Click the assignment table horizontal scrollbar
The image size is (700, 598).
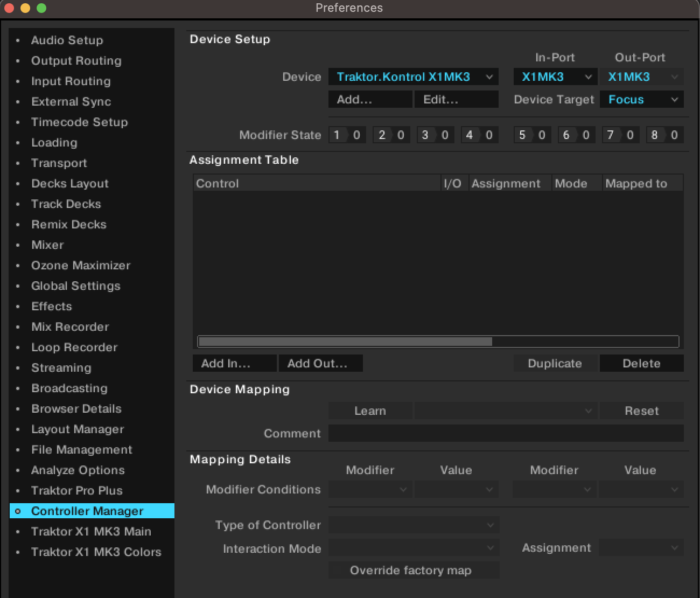tap(345, 342)
